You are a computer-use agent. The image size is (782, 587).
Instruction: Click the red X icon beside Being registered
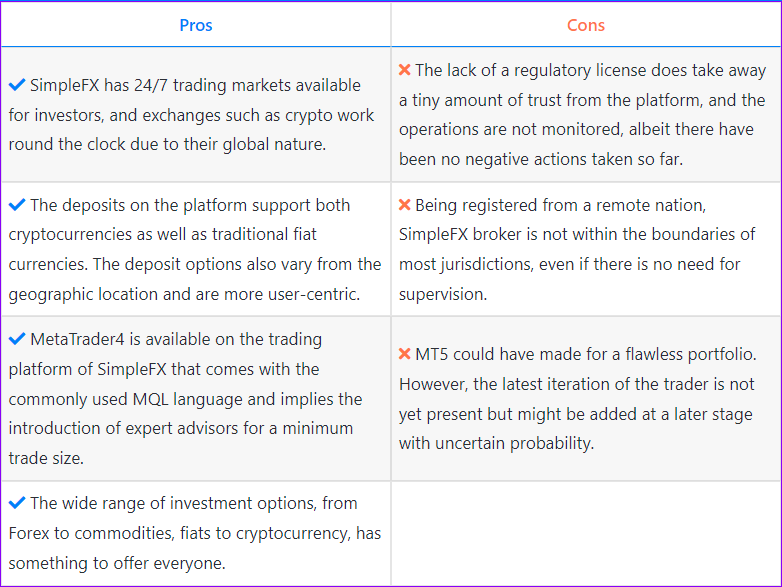(404, 205)
